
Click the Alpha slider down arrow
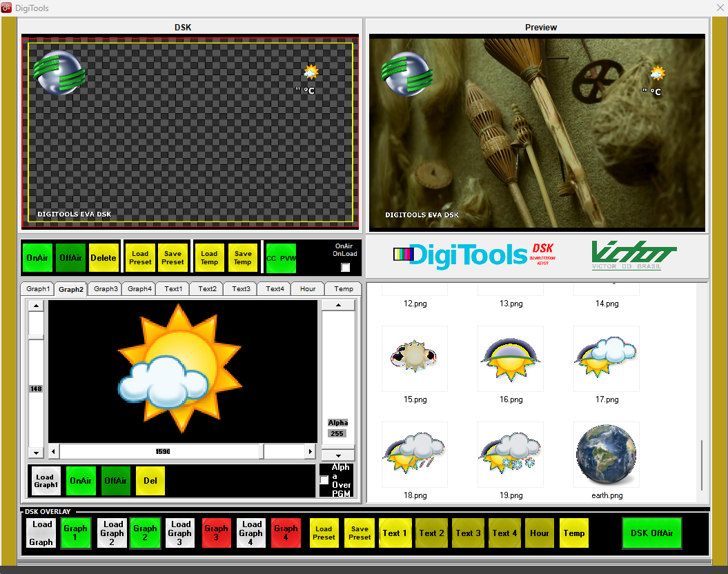coord(338,455)
